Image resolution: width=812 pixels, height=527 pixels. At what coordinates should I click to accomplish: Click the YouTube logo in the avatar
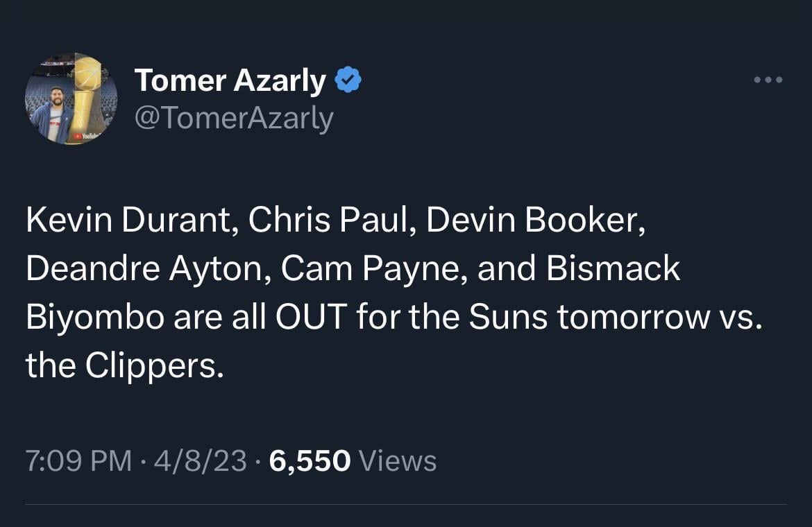point(87,136)
